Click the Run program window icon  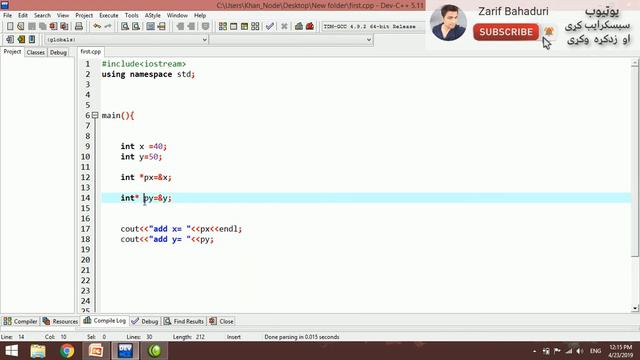coord(233,27)
